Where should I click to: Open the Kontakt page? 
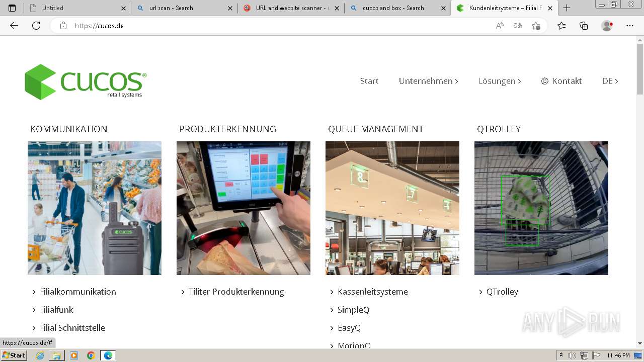561,81
